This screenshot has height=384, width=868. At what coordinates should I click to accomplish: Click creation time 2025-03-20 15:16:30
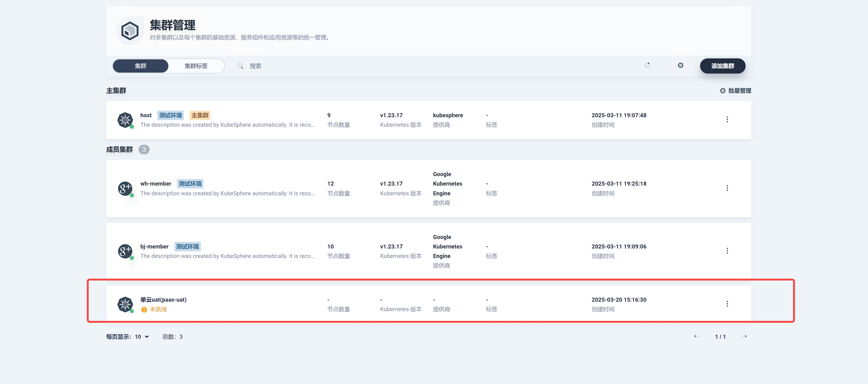pos(619,300)
